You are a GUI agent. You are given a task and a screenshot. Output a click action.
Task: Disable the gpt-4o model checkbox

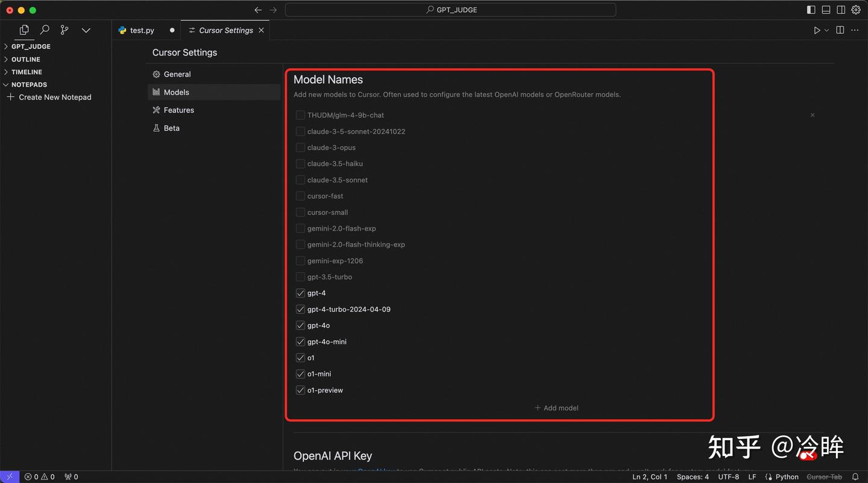click(300, 325)
